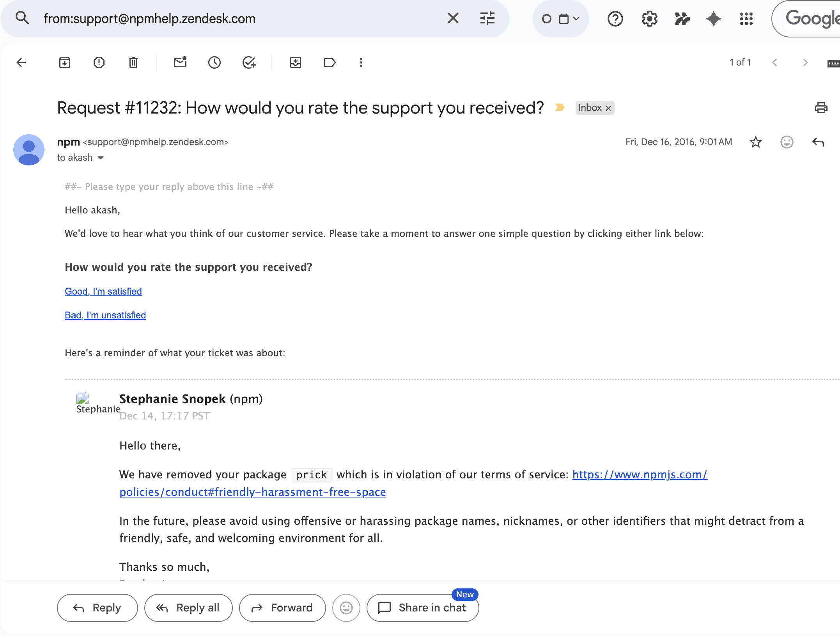Click the '1 of 1' conversation counter

pos(741,62)
